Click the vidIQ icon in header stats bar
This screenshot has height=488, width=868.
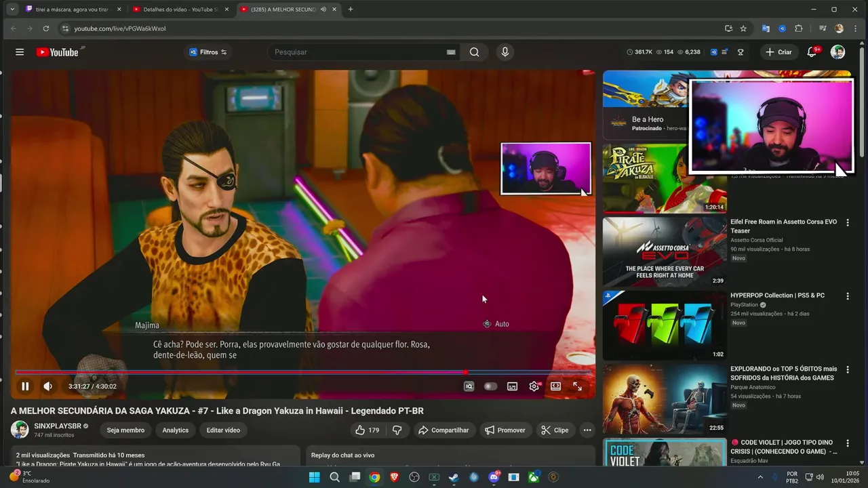(714, 52)
